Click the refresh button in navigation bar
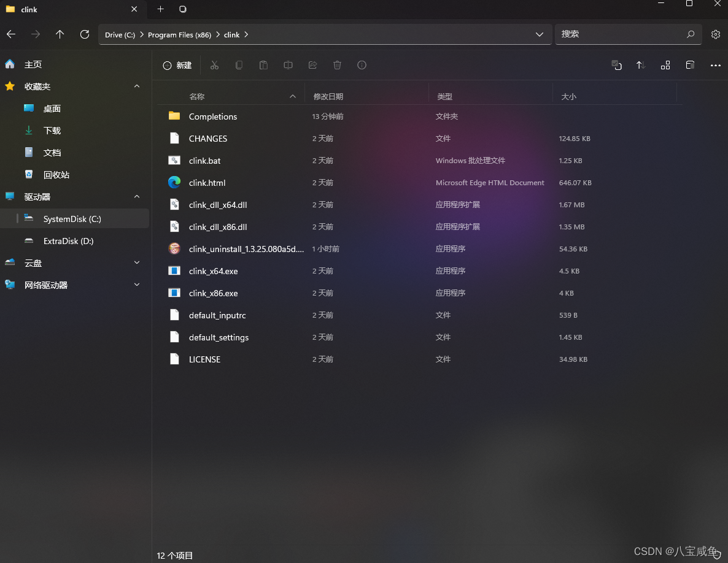The image size is (728, 563). pyautogui.click(x=84, y=34)
